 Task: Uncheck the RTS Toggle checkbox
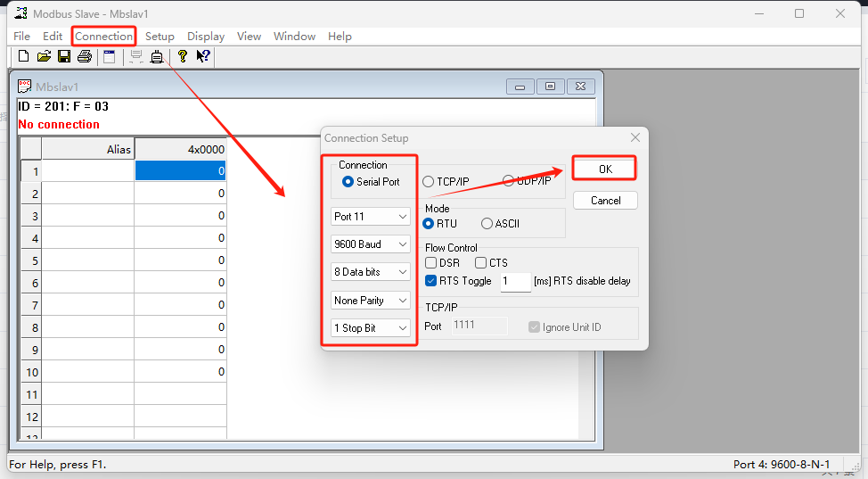point(431,281)
